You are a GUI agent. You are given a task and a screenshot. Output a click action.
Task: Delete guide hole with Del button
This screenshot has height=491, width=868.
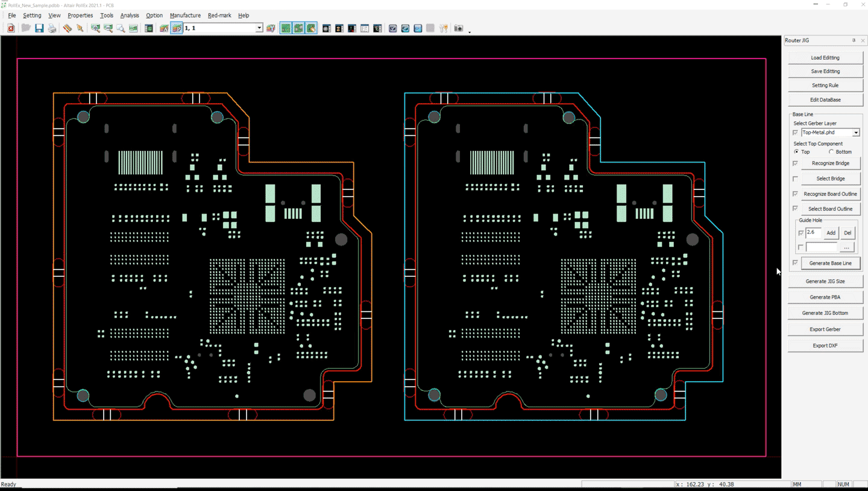tap(848, 233)
